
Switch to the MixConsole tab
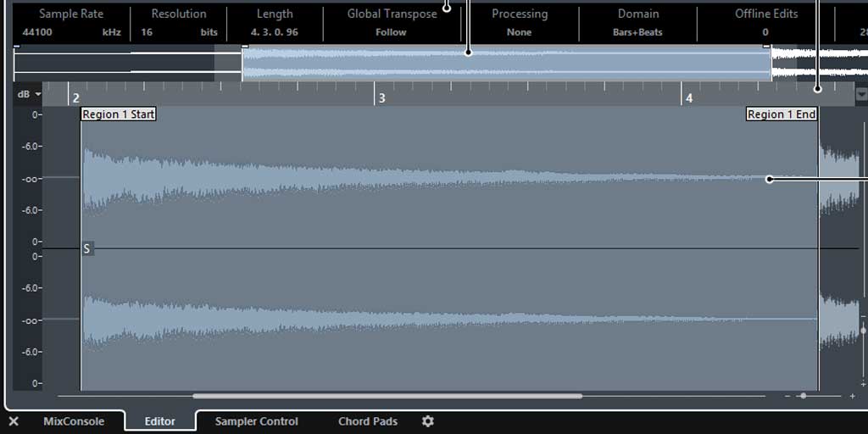tap(74, 421)
